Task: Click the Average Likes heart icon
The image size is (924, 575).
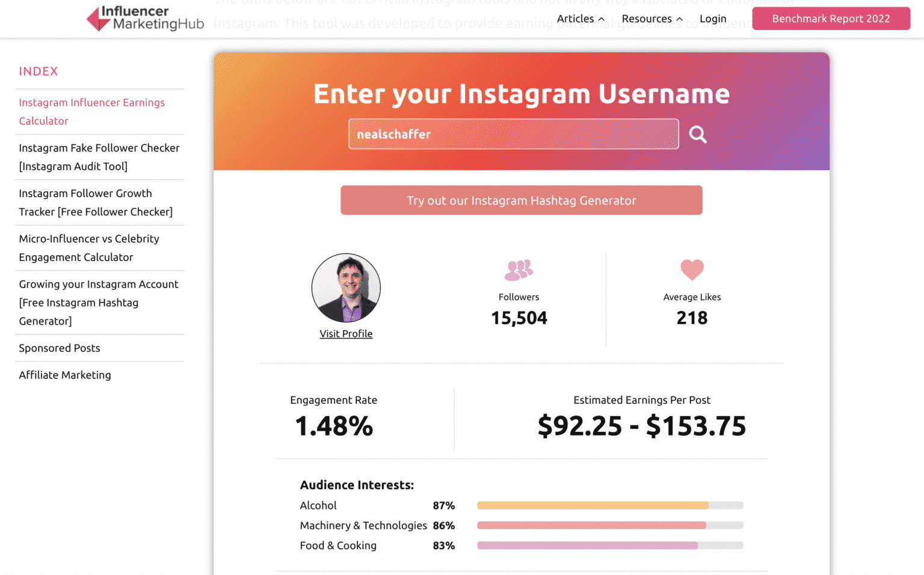Action: (692, 269)
